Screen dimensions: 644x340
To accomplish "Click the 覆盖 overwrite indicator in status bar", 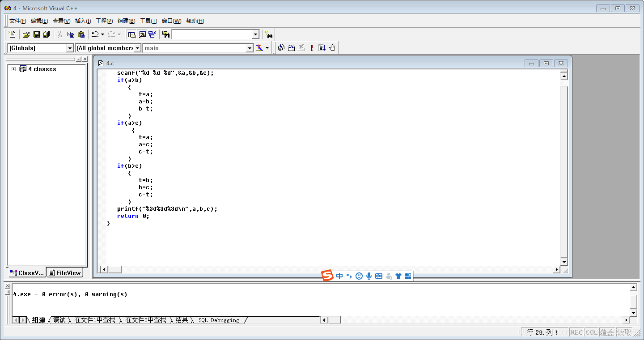I will [607, 332].
